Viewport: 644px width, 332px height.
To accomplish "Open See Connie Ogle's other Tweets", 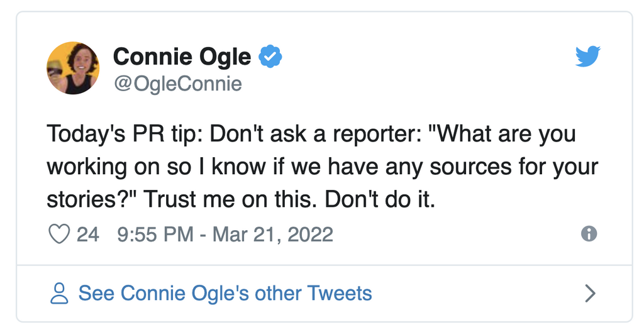I will (x=225, y=293).
